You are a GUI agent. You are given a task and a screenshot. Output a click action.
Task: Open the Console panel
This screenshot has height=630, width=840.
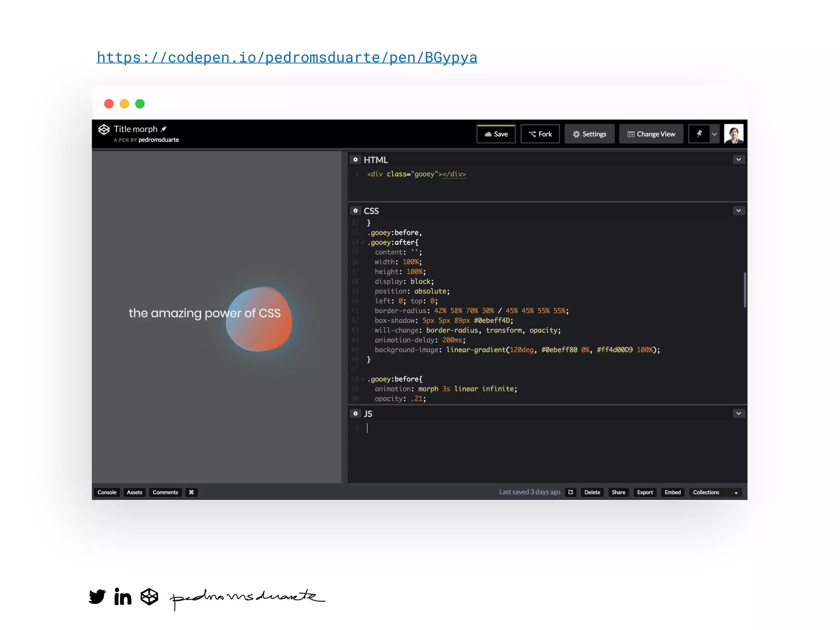coord(107,492)
